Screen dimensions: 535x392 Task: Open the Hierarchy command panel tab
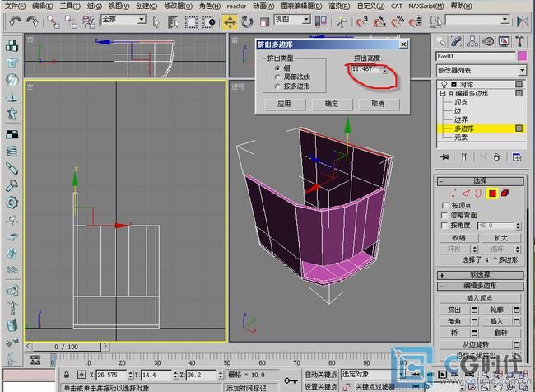tap(472, 42)
